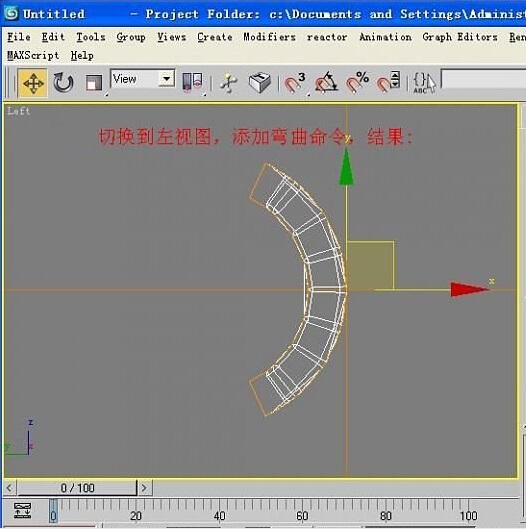Viewport: 526px width, 529px height.
Task: Click the frame 60 mark on the timeline
Action: [x=302, y=516]
